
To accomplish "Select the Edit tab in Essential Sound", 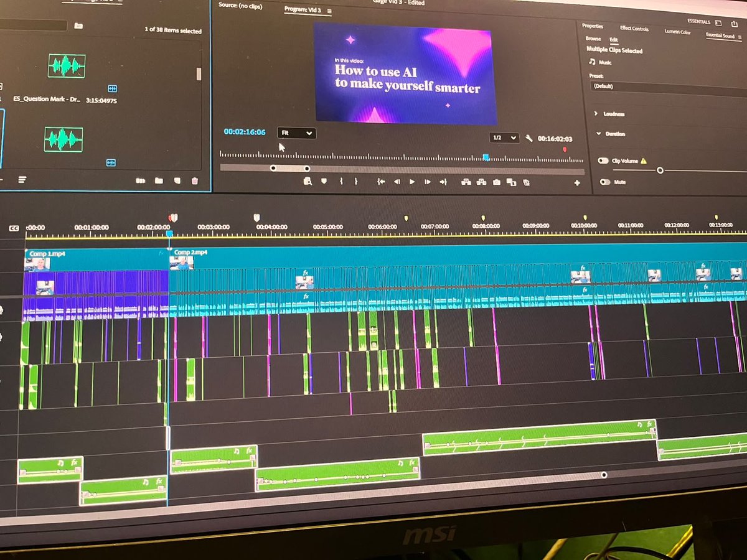I will [x=613, y=39].
